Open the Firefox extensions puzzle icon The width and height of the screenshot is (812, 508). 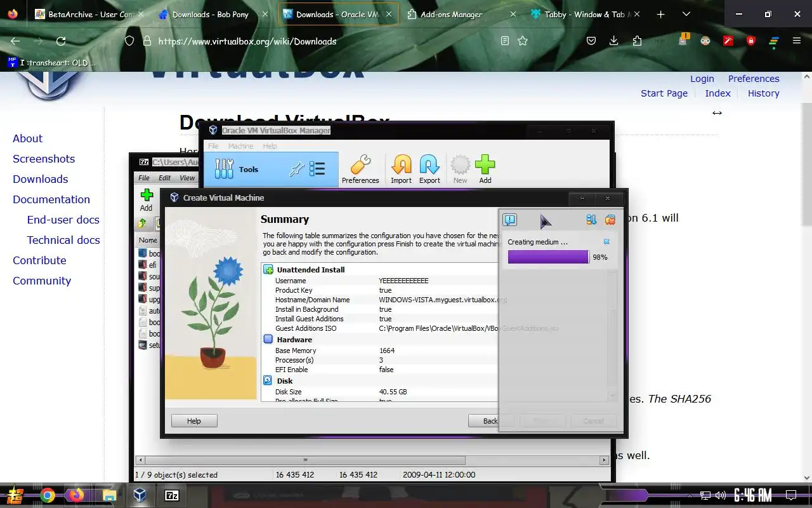tap(637, 41)
